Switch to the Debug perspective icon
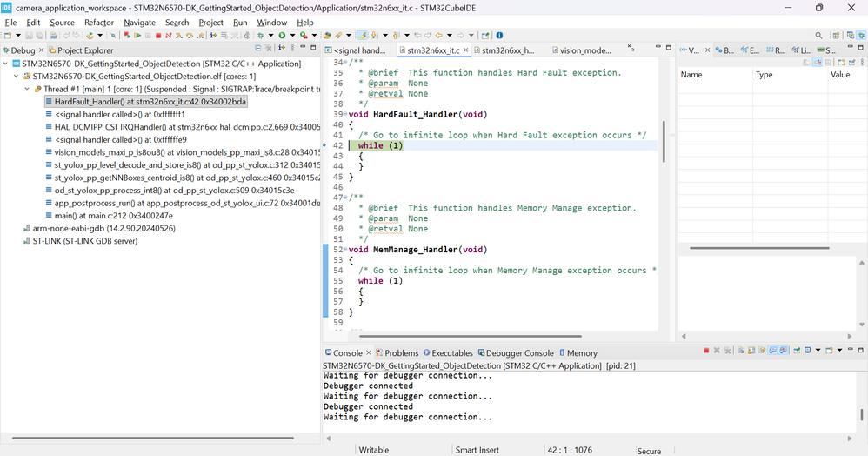This screenshot has height=456, width=868. pos(861,36)
